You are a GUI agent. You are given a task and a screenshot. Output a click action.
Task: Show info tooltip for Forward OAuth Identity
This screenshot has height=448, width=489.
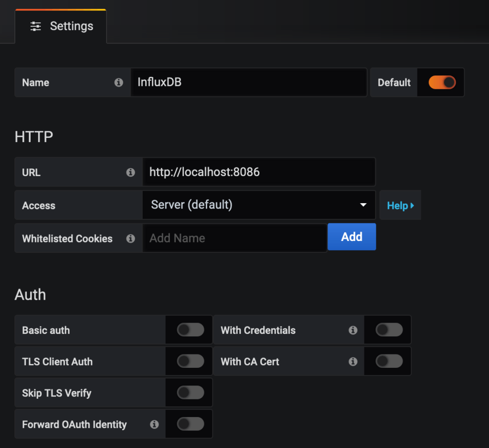tap(154, 424)
